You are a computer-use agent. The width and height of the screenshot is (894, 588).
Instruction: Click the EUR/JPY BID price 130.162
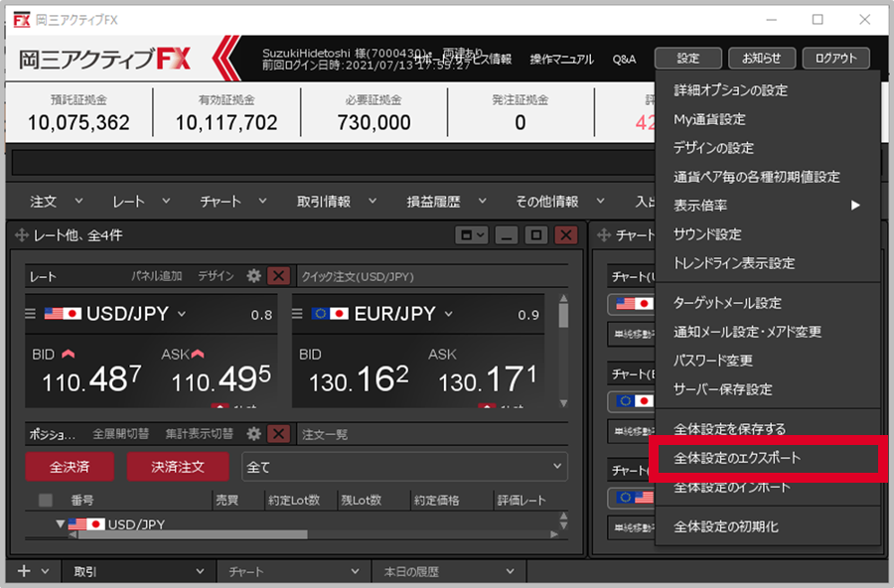coord(359,379)
